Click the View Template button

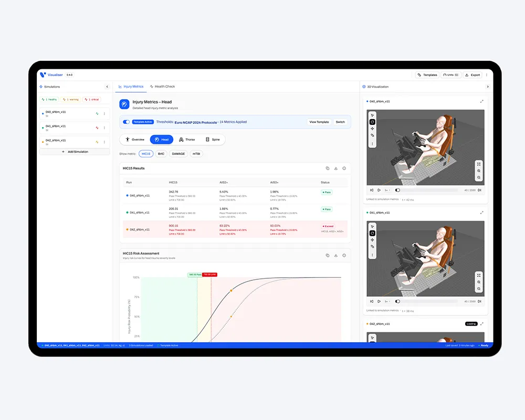[x=319, y=122]
